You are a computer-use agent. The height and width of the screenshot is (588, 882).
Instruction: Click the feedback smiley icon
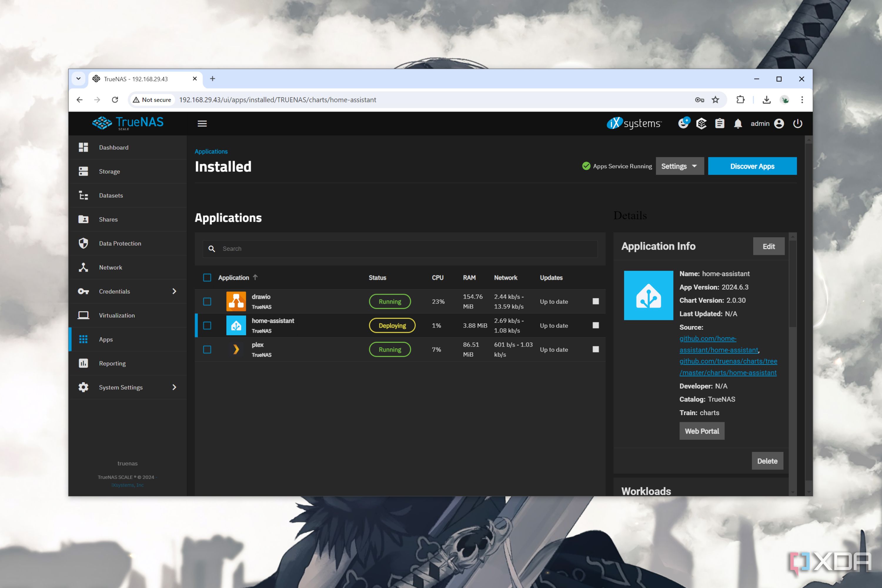coord(684,123)
